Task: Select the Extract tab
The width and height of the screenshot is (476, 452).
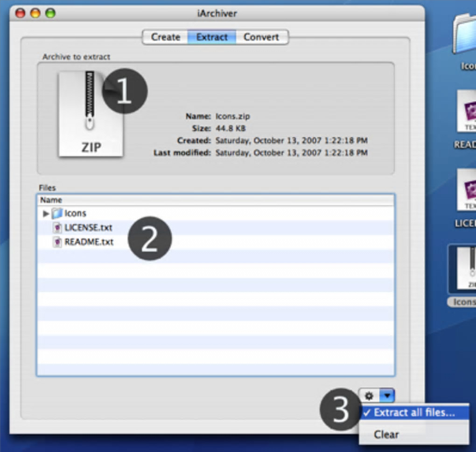Action: (212, 37)
